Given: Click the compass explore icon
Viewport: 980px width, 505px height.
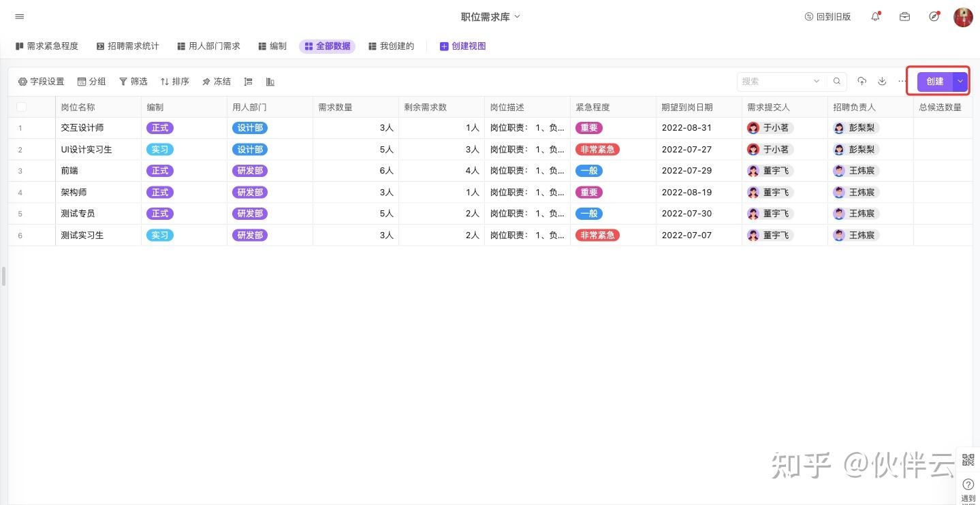Looking at the screenshot, I should coord(934,16).
